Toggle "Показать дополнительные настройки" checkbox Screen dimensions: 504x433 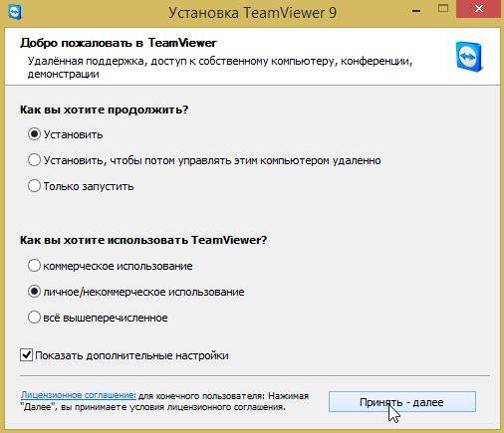(x=27, y=355)
